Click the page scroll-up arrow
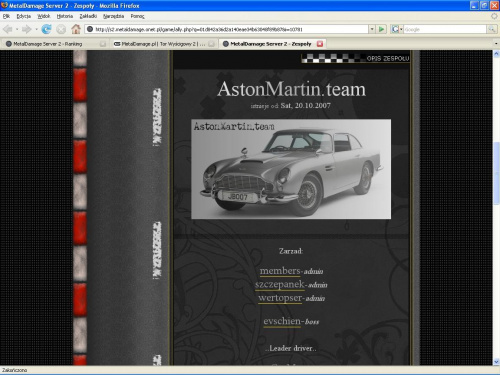500x375 pixels. pyautogui.click(x=496, y=54)
